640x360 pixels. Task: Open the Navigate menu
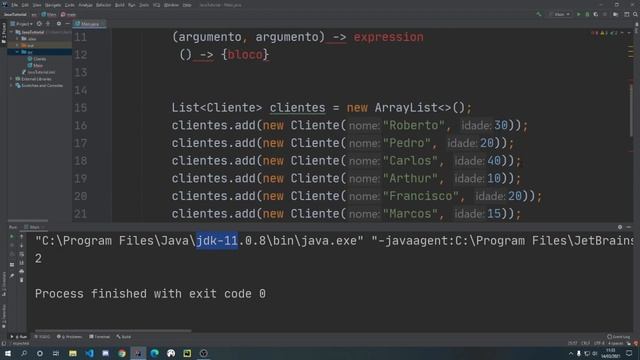(53, 5)
